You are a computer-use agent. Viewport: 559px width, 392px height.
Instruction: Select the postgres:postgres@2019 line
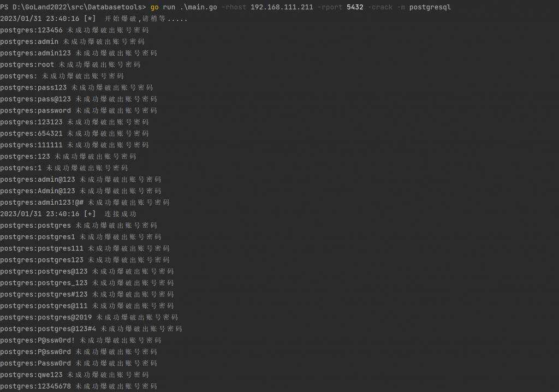tap(89, 317)
